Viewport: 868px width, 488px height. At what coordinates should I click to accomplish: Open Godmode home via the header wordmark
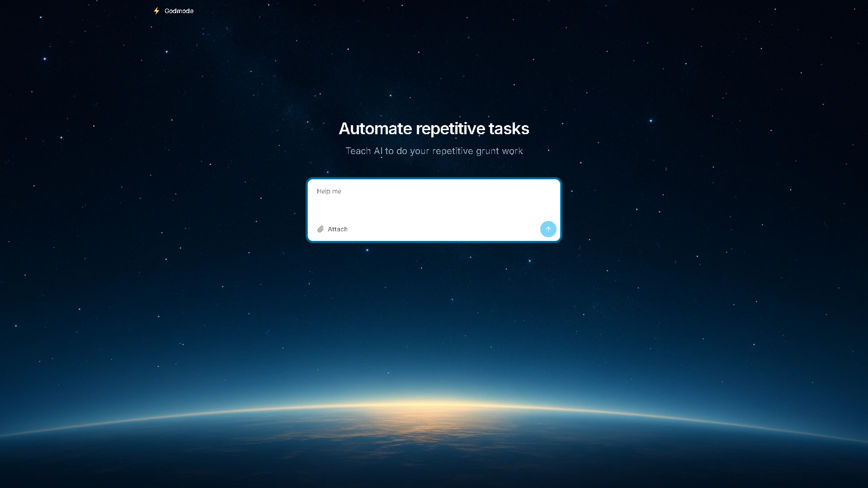(x=179, y=10)
